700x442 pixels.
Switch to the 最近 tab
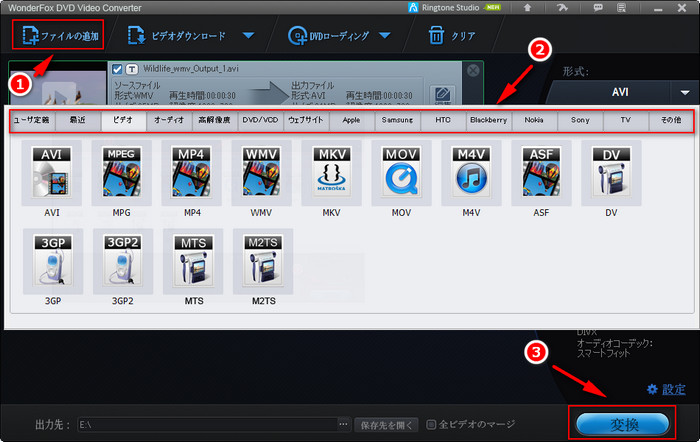[x=78, y=120]
